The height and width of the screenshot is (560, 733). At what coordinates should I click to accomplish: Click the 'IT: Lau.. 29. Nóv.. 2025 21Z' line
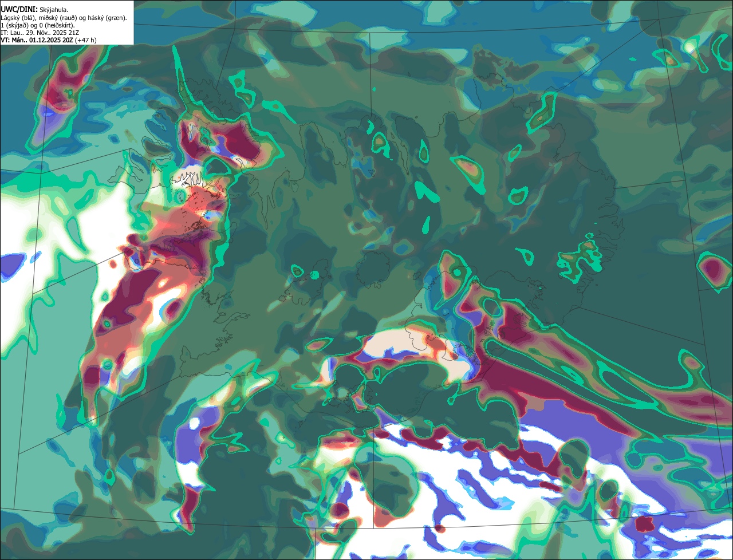[x=40, y=33]
